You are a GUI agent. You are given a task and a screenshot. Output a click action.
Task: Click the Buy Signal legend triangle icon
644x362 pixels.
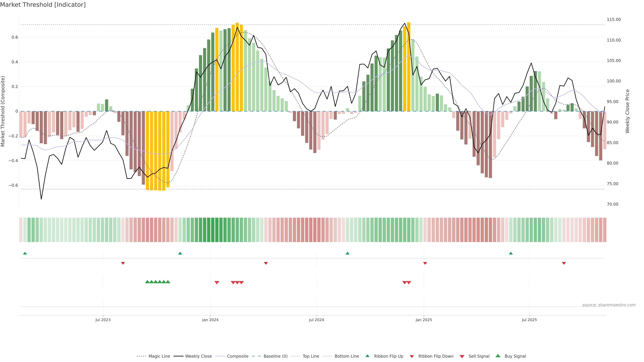[x=498, y=356]
